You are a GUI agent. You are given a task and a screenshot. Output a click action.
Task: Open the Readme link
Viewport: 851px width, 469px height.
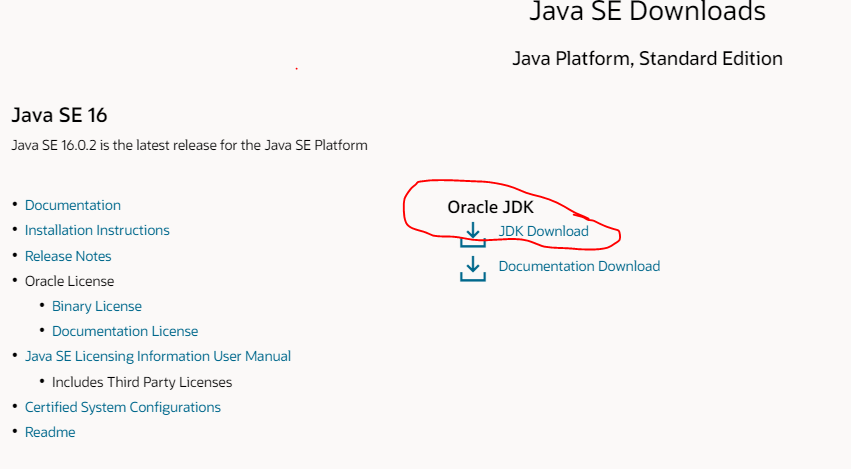point(50,432)
